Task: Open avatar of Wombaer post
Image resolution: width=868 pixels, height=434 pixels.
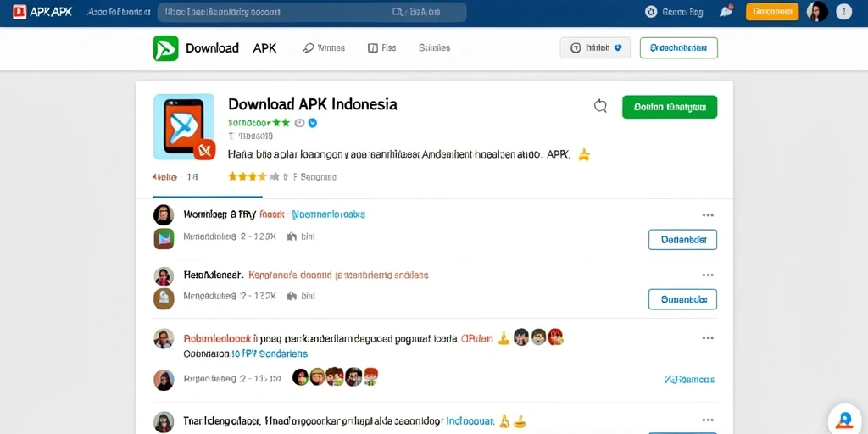Action: [x=164, y=214]
